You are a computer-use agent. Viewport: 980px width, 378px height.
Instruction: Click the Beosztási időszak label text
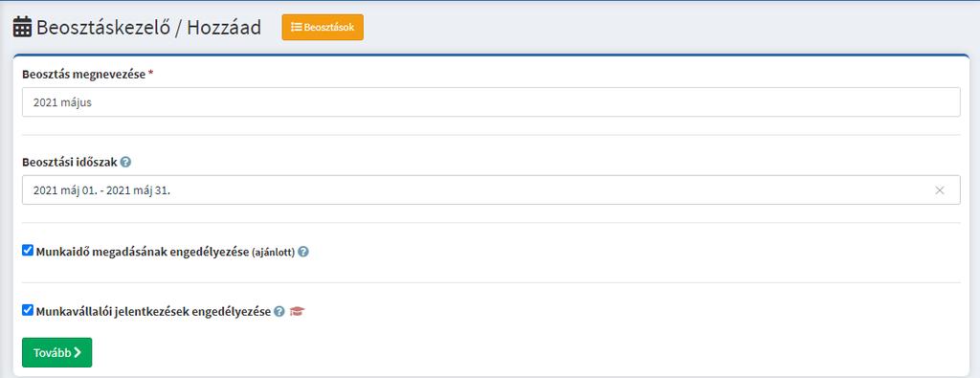point(69,162)
